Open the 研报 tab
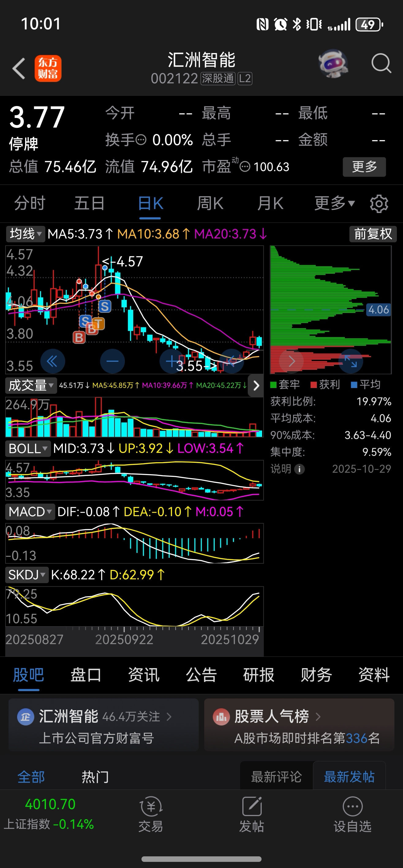Viewport: 403px width, 868px height. point(258,675)
